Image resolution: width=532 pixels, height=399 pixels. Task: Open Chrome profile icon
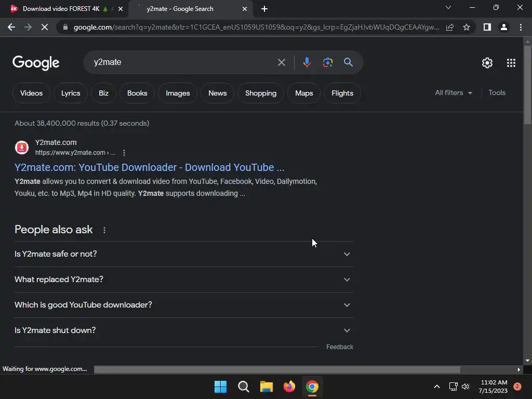point(504,27)
